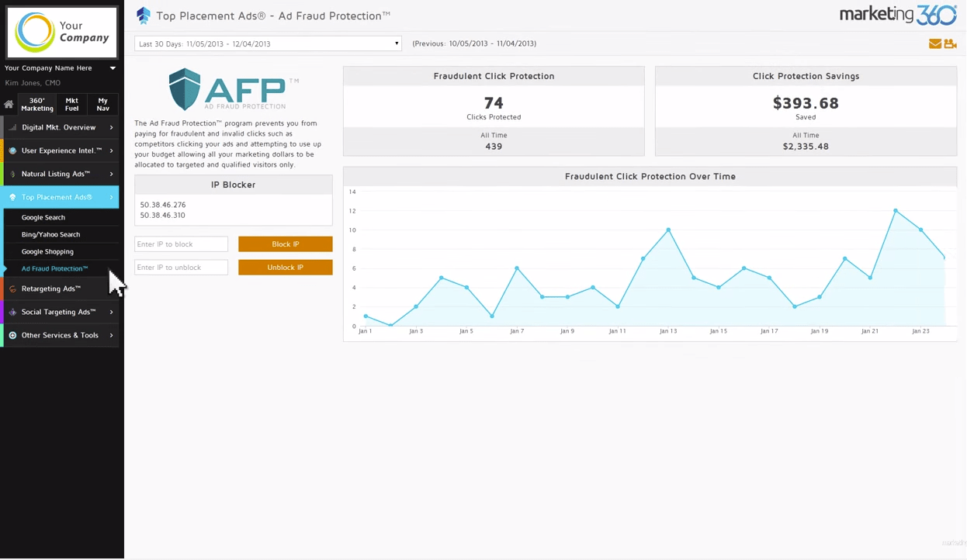
Task: Click the Social Targeting Ads icon
Action: tap(11, 312)
